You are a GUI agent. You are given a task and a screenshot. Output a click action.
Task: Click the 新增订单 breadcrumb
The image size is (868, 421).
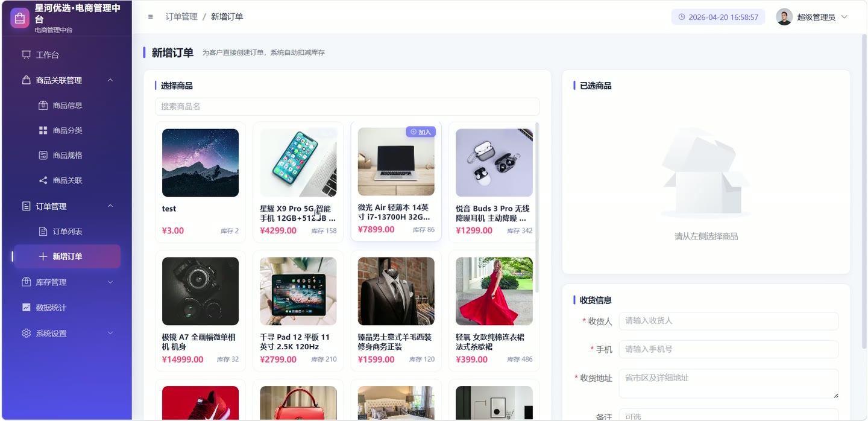pyautogui.click(x=227, y=17)
